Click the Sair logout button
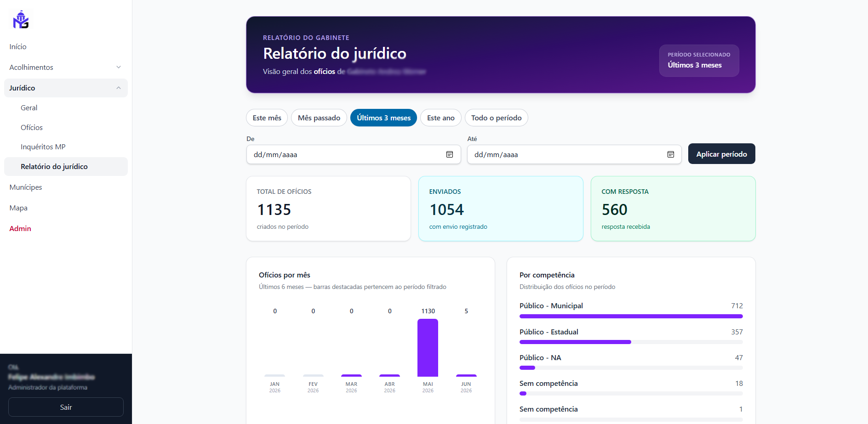 66,407
